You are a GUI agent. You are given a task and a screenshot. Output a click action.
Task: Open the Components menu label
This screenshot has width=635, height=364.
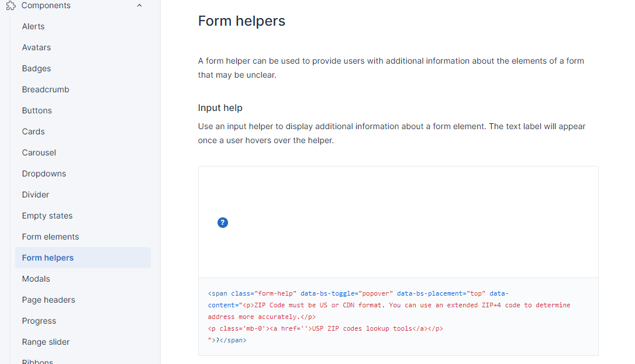[x=46, y=6]
